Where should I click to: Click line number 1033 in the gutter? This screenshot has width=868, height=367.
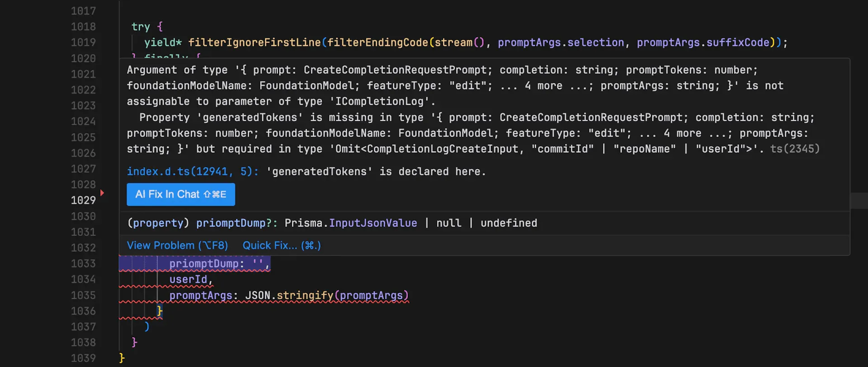click(x=83, y=263)
